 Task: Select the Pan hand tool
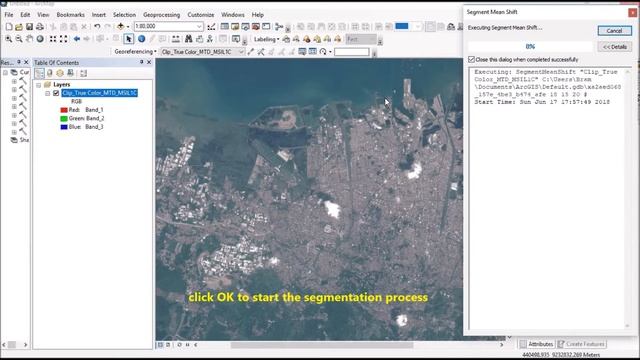tap(29, 39)
